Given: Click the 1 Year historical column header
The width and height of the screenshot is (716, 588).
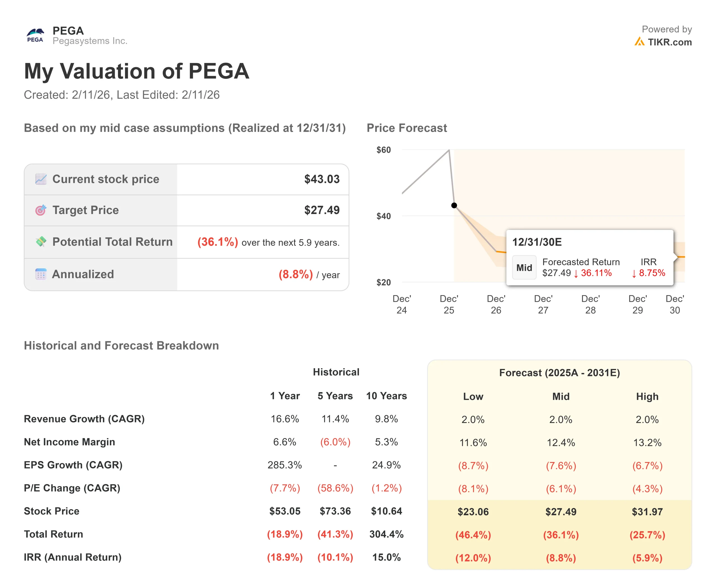Looking at the screenshot, I should [x=284, y=396].
